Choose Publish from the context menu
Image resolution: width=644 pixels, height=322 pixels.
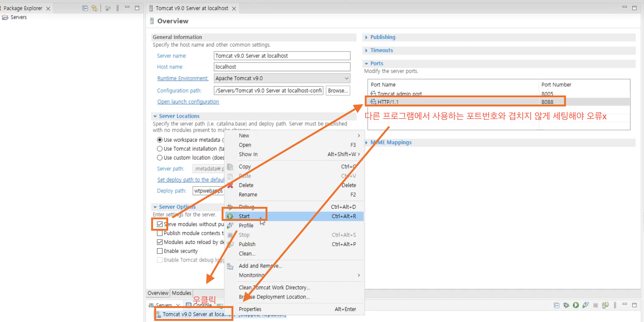(x=294, y=244)
